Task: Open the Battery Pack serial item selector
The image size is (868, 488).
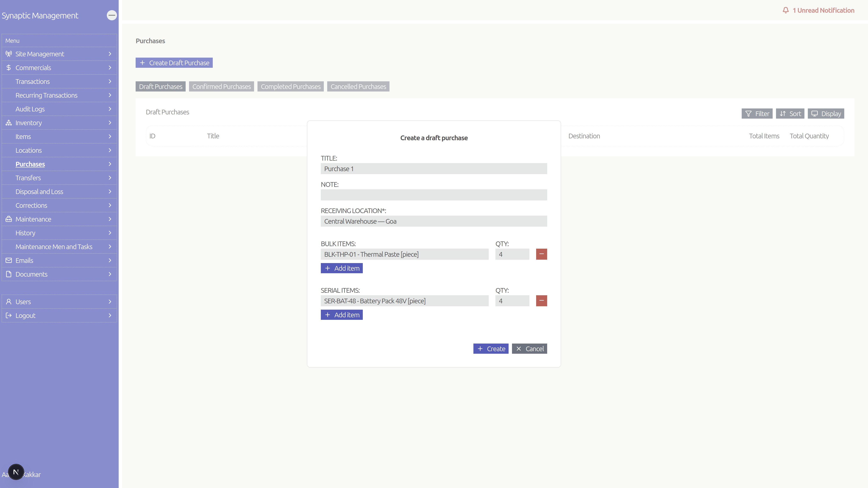Action: (x=404, y=301)
